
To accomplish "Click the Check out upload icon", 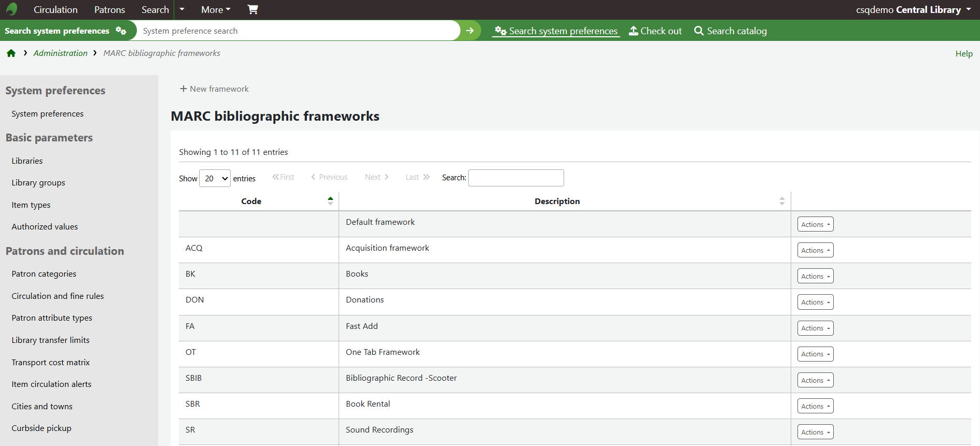I will [633, 31].
